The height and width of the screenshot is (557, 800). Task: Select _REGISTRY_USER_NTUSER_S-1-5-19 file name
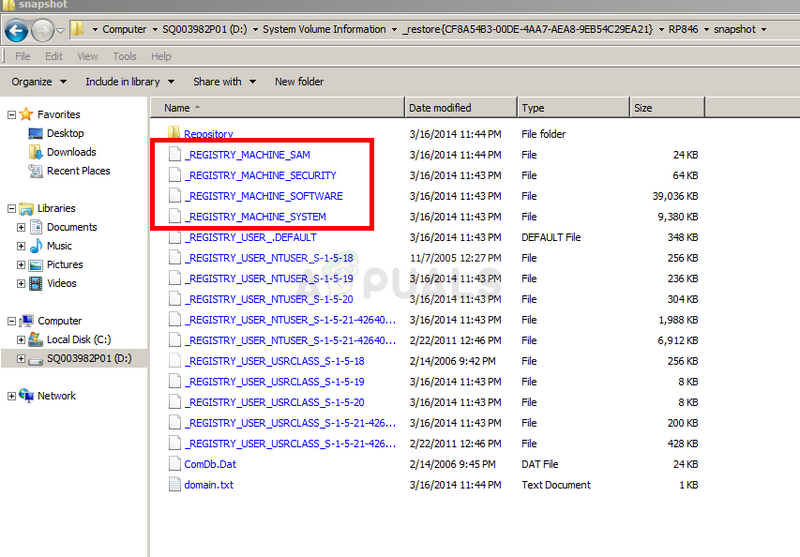(269, 278)
